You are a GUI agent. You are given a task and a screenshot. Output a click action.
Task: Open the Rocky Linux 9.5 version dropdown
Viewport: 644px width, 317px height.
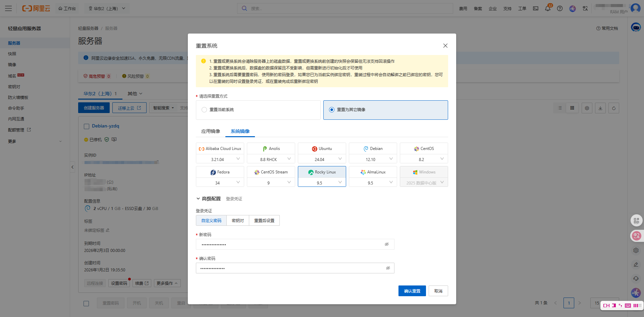click(x=322, y=182)
